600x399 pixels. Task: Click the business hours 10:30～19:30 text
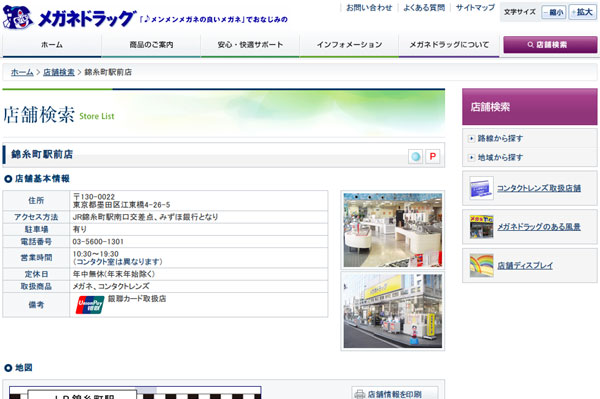coord(96,254)
